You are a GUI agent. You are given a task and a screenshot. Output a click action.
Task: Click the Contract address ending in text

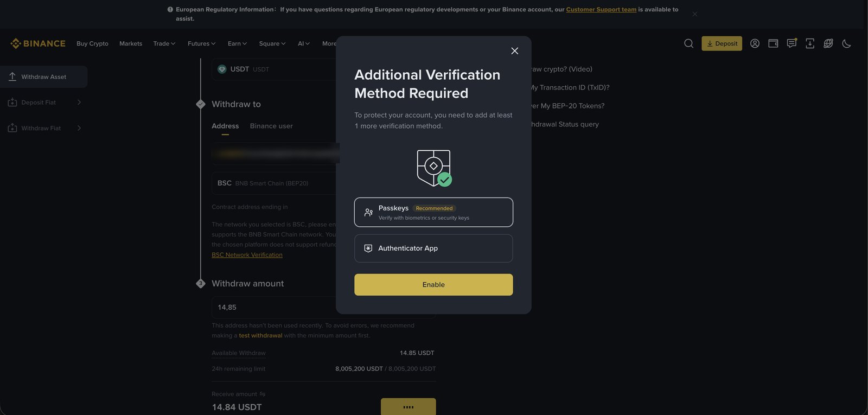[250, 207]
